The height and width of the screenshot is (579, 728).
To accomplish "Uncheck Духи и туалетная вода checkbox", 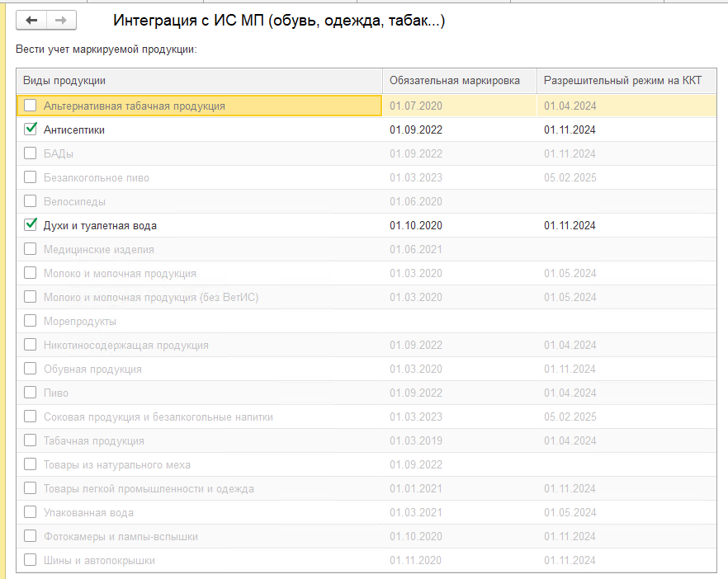I will 31,225.
